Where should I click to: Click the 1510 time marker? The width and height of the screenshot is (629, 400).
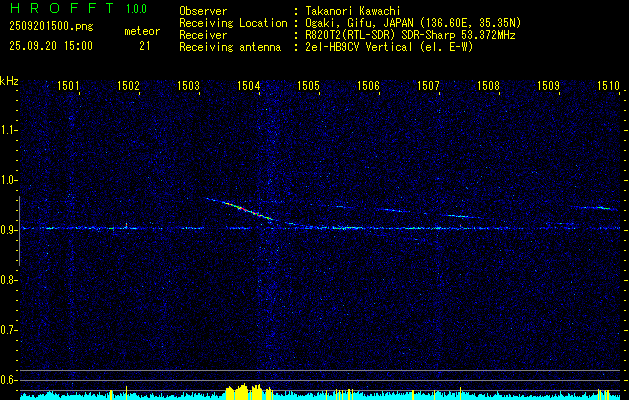pyautogui.click(x=608, y=85)
